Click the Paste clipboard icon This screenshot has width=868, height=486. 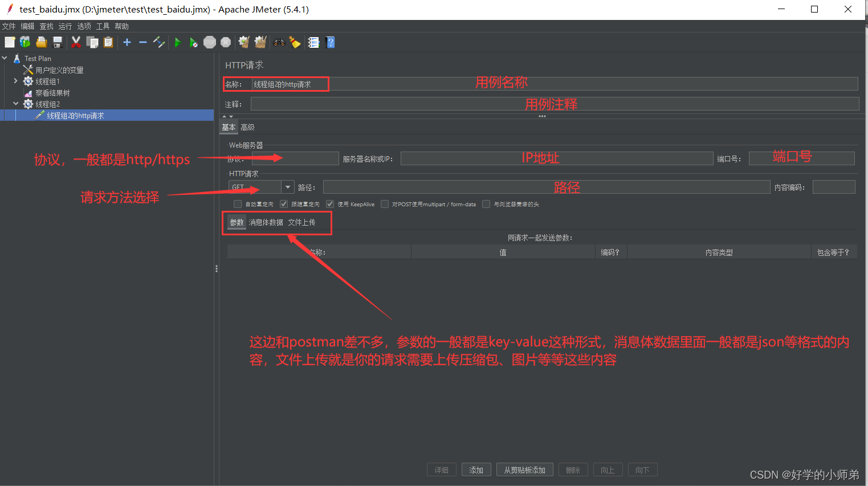click(108, 42)
